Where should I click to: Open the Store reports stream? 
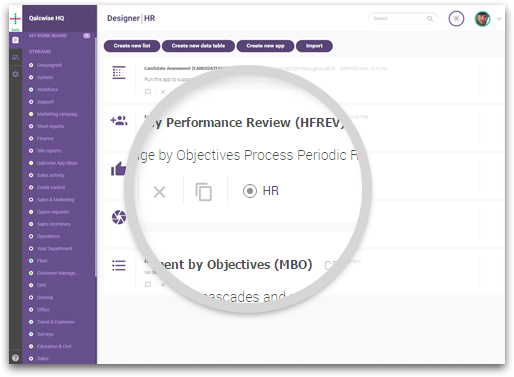[50, 126]
